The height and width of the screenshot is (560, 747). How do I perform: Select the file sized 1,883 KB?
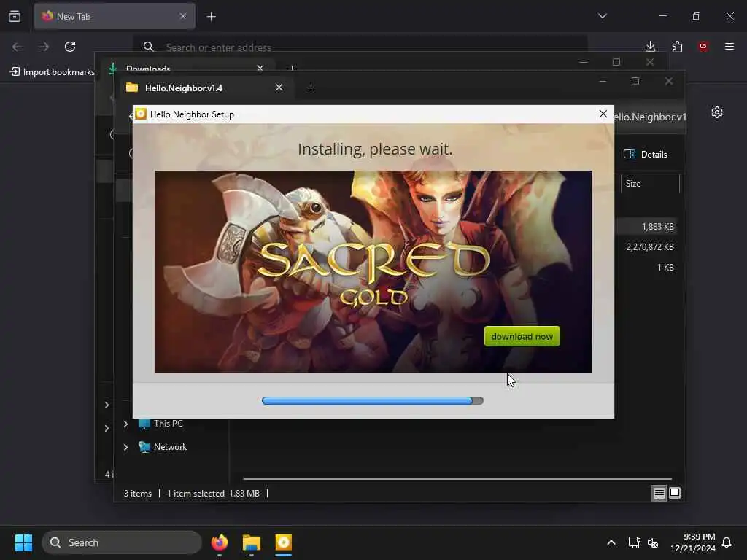(657, 227)
